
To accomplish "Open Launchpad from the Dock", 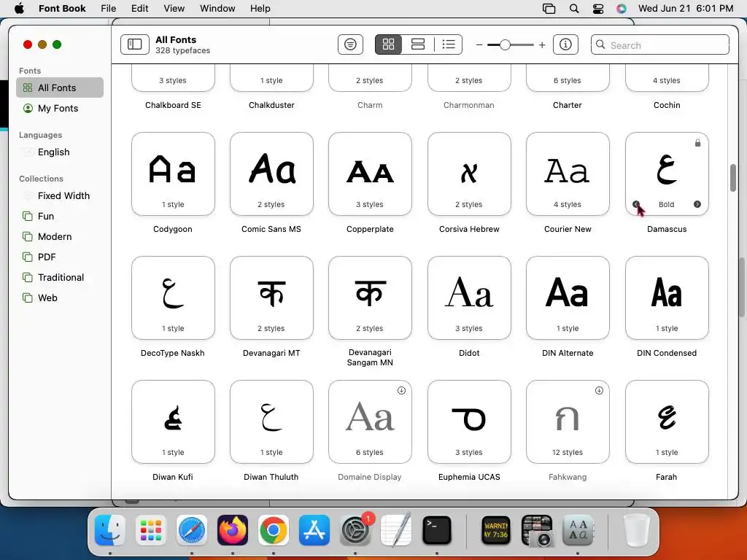I will pyautogui.click(x=151, y=531).
